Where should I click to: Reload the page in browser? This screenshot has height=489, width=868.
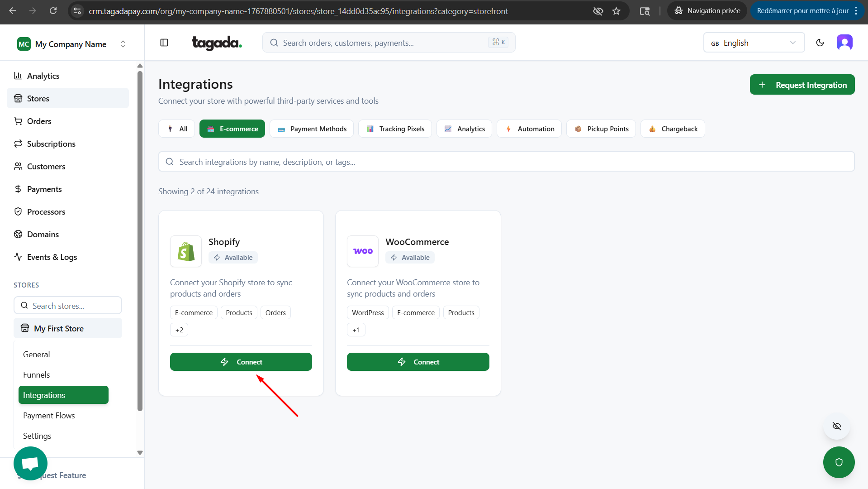point(53,11)
